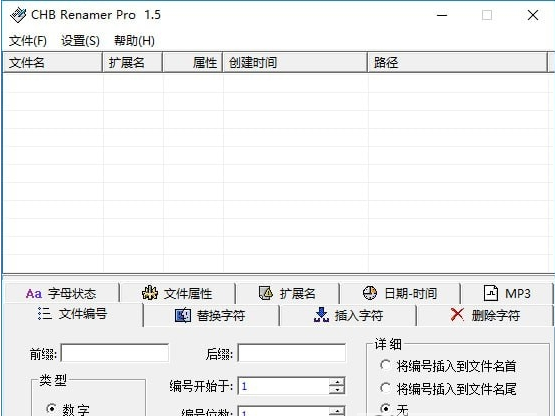Switch to the 文件属性 tab
The image size is (555, 416).
177,294
